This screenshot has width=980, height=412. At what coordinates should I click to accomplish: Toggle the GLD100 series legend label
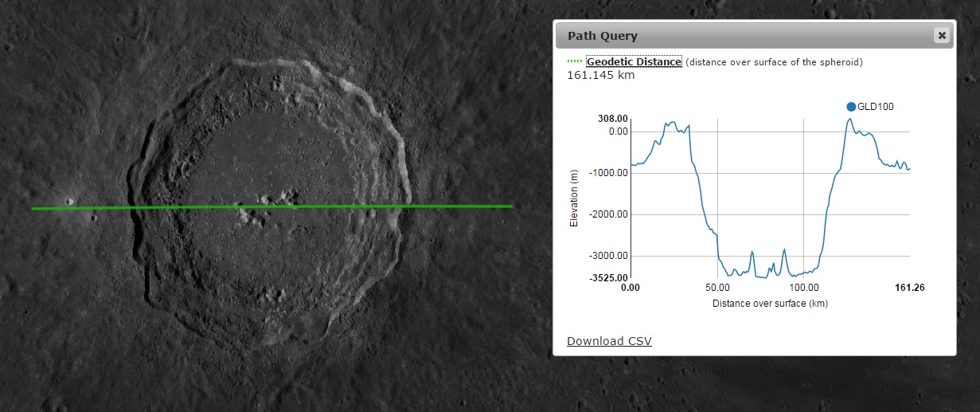pyautogui.click(x=875, y=106)
